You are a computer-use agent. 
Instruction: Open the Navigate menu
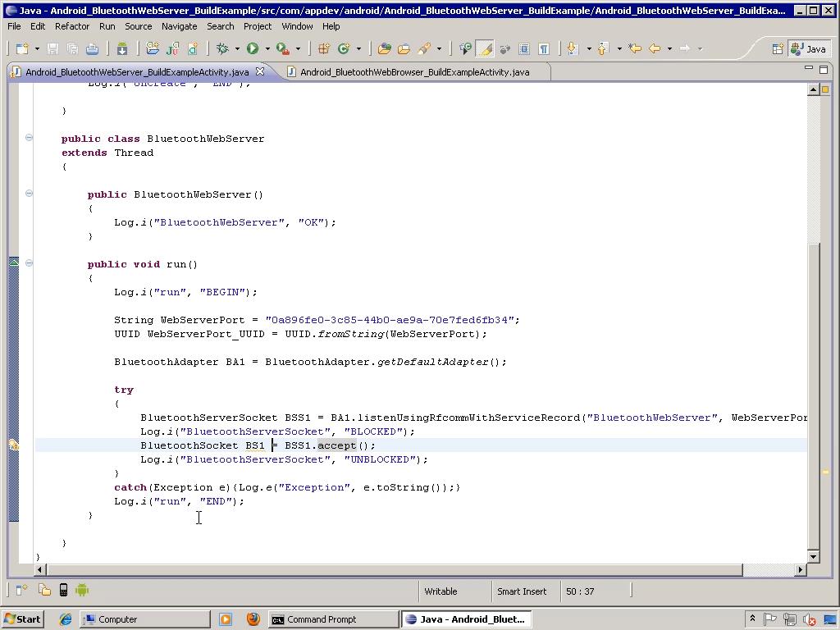tap(180, 26)
